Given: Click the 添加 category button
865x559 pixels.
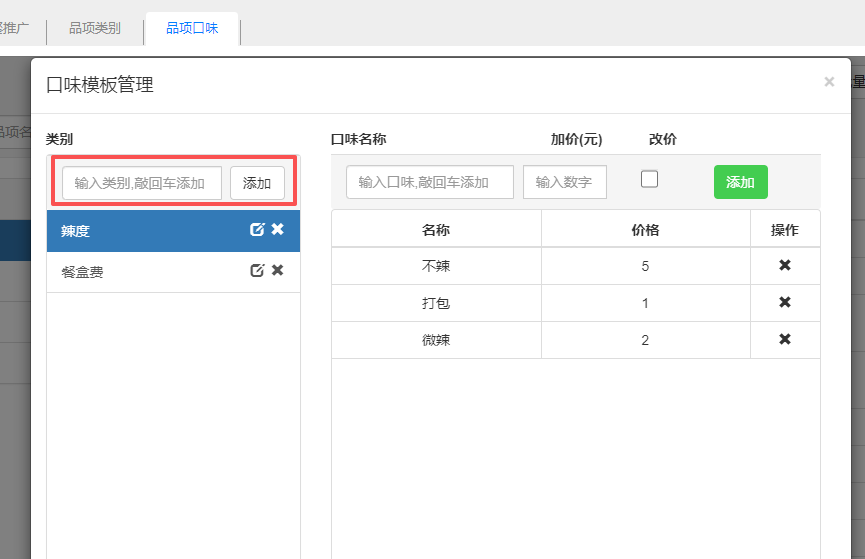Looking at the screenshot, I should click(x=257, y=183).
